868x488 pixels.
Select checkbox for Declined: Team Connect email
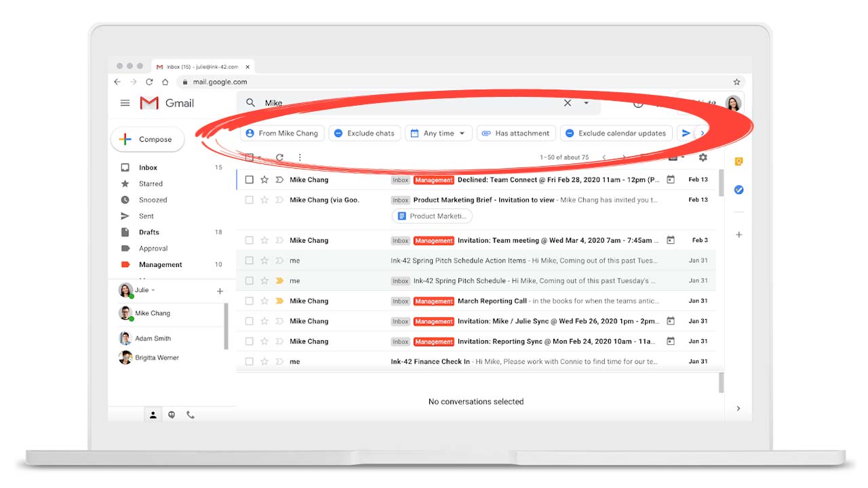coord(250,180)
